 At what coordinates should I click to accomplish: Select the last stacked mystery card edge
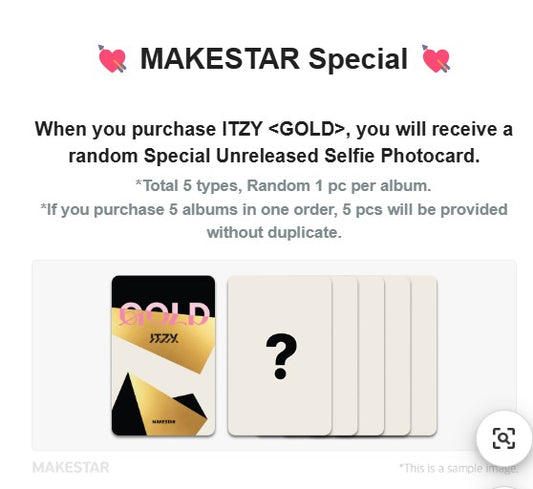[x=425, y=356]
